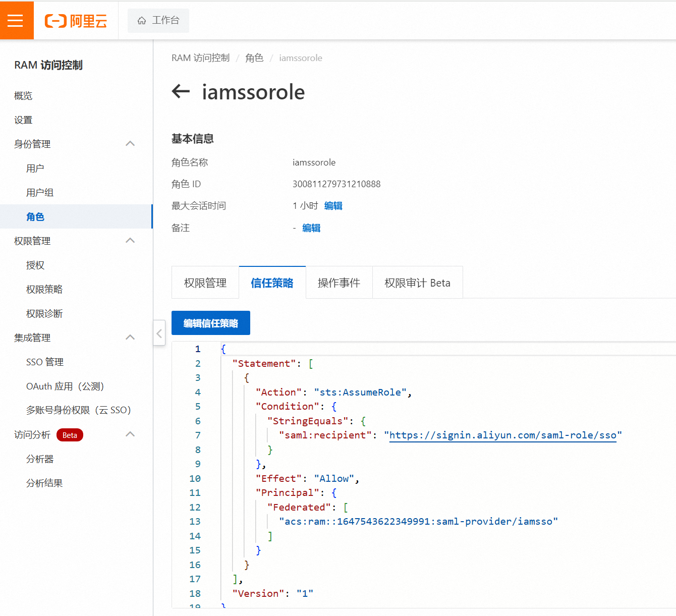Select 用户 in sidebar
The height and width of the screenshot is (616, 676).
coord(35,169)
